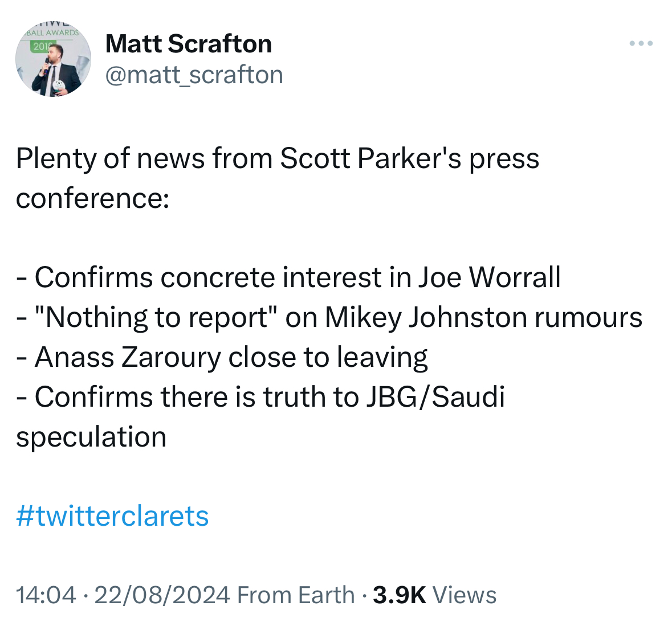The image size is (672, 622).
Task: Open the #twitterclarets hashtag
Action: click(x=112, y=516)
